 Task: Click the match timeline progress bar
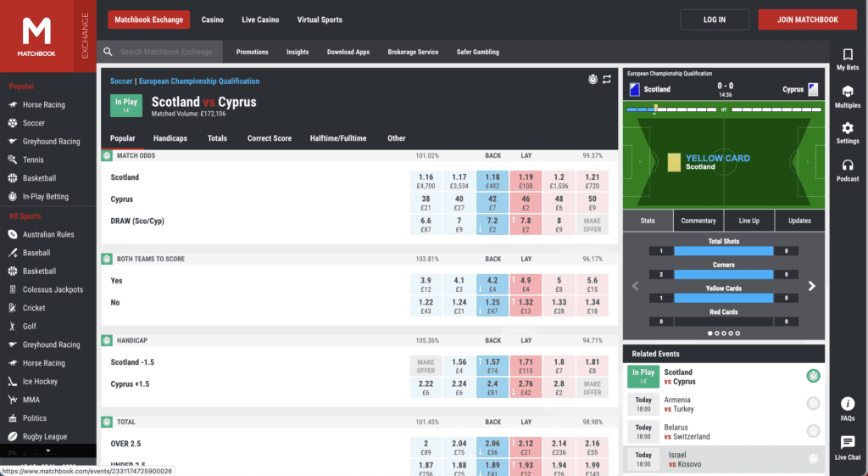click(724, 109)
